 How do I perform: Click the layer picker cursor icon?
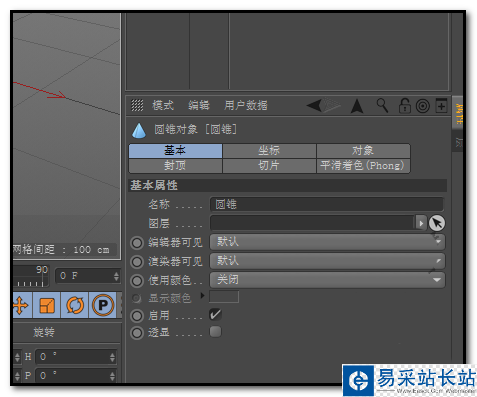(437, 223)
